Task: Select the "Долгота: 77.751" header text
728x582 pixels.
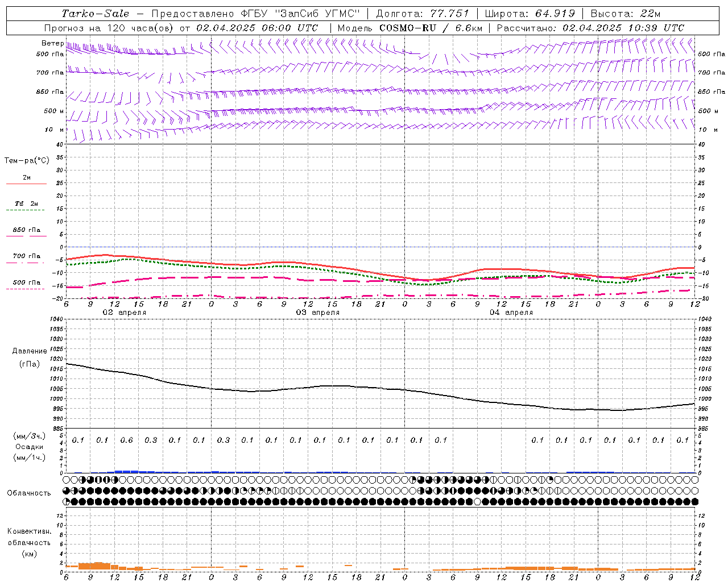Action: [x=423, y=14]
